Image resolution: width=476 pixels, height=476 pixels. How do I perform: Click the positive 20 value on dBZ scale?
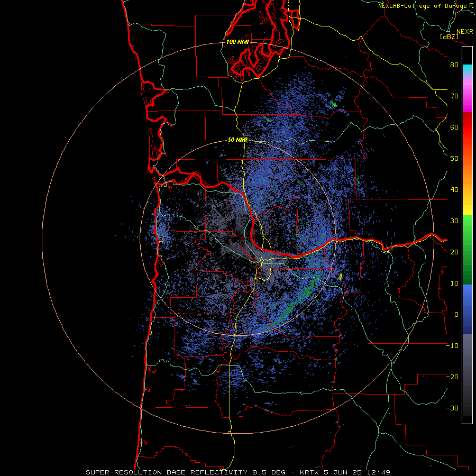[454, 252]
